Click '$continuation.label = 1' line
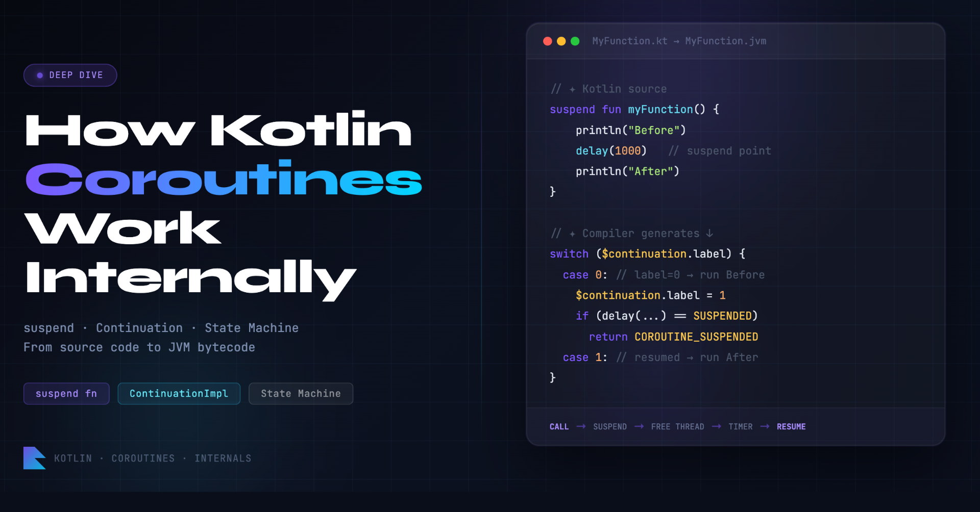Screen dimensions: 980x512 651,295
